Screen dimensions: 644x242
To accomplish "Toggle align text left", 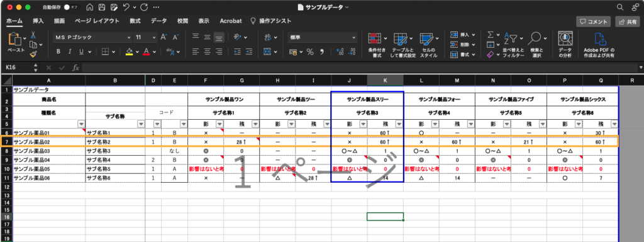I will [x=196, y=52].
